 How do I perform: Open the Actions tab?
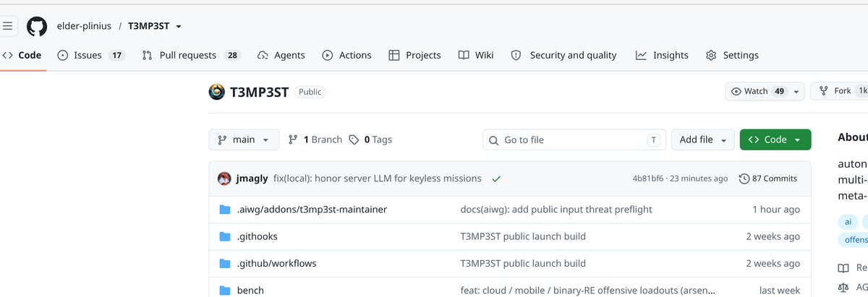point(346,55)
